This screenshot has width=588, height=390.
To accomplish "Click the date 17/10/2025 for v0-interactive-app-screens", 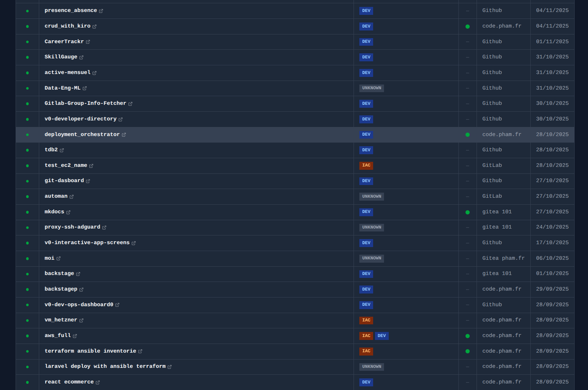I will tap(552, 243).
